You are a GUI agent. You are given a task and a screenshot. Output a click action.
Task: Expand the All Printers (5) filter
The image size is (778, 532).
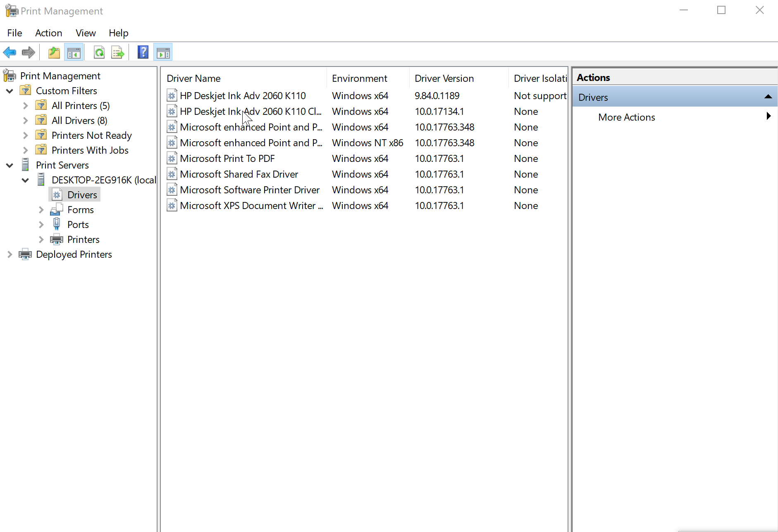(x=25, y=106)
